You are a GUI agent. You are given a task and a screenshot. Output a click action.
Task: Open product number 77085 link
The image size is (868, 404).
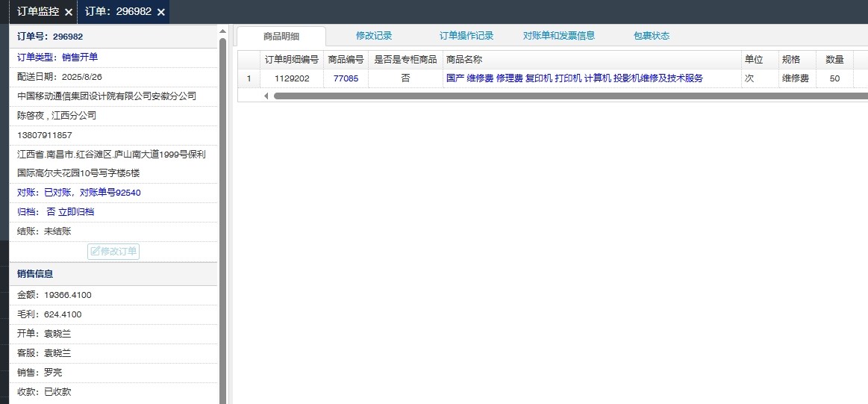point(346,78)
